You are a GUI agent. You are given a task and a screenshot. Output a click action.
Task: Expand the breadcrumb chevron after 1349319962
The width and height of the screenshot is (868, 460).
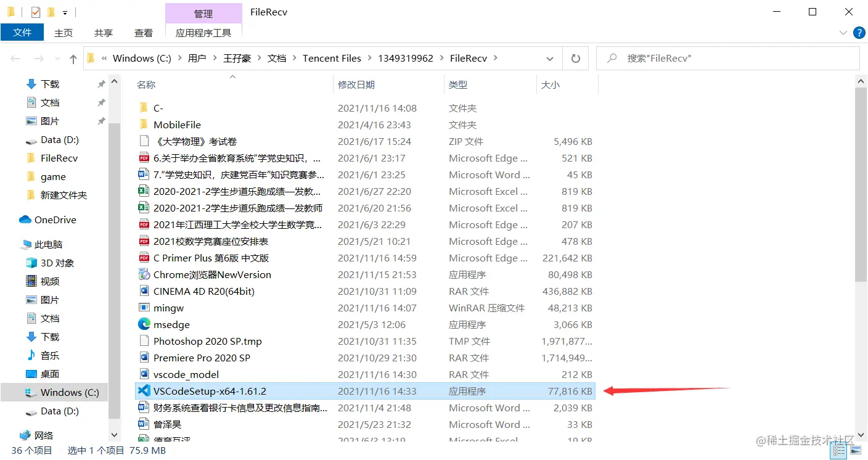pos(442,59)
